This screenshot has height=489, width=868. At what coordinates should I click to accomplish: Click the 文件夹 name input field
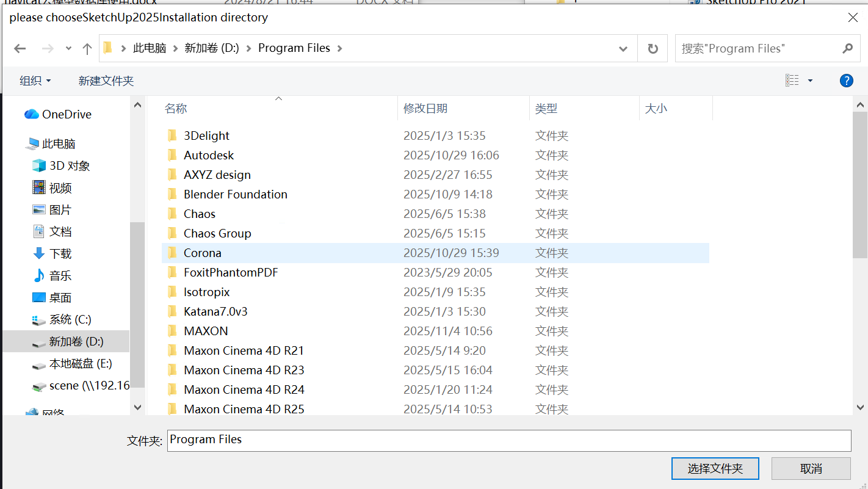click(509, 441)
